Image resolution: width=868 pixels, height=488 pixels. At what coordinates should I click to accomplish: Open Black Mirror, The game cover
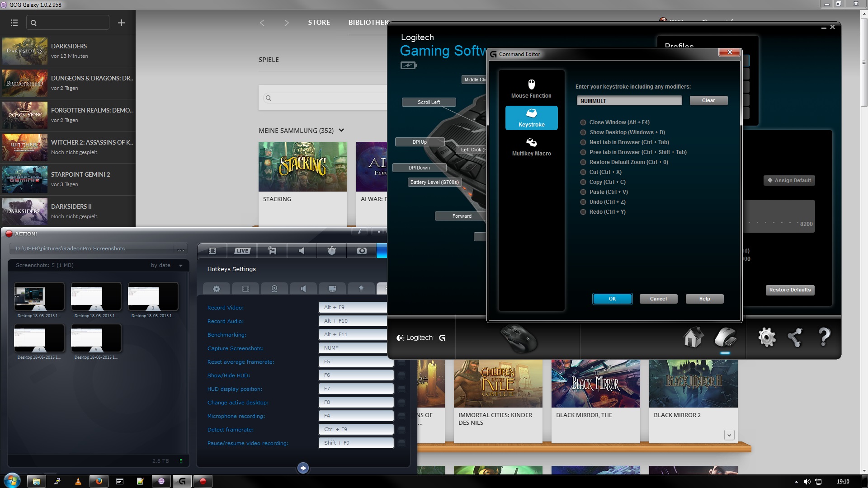(595, 384)
